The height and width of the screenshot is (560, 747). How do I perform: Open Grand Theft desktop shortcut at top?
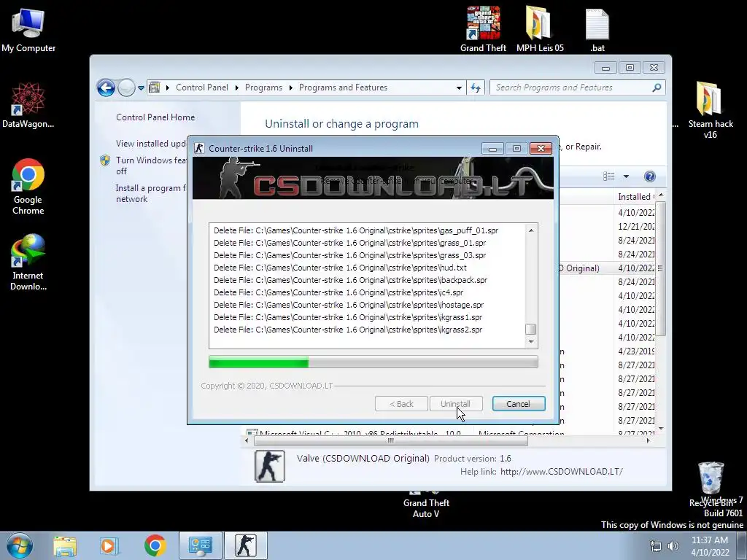pyautogui.click(x=483, y=29)
